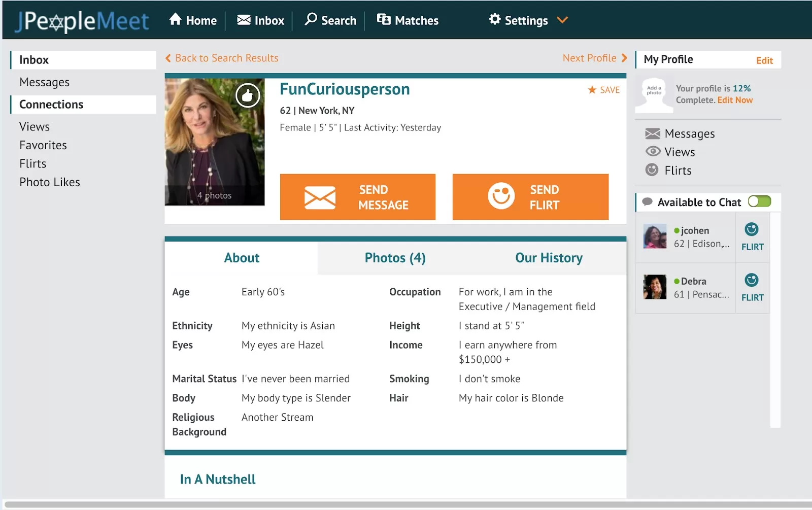Toggle the Available to Chat switch
Image resolution: width=812 pixels, height=510 pixels.
pos(759,202)
